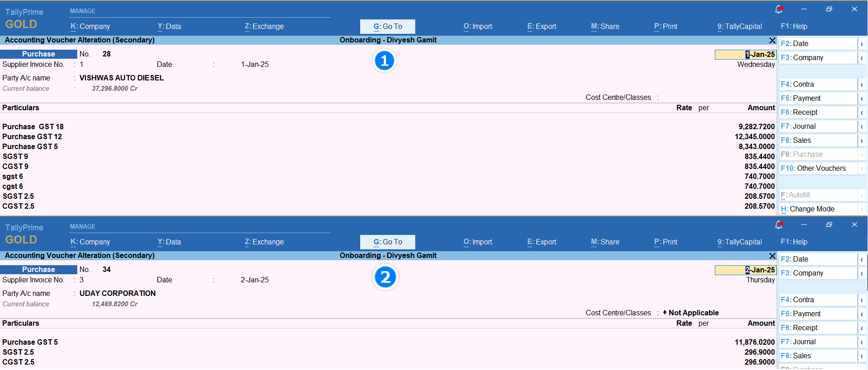Switch to F6: Receipt in voucher 28 window

[818, 112]
